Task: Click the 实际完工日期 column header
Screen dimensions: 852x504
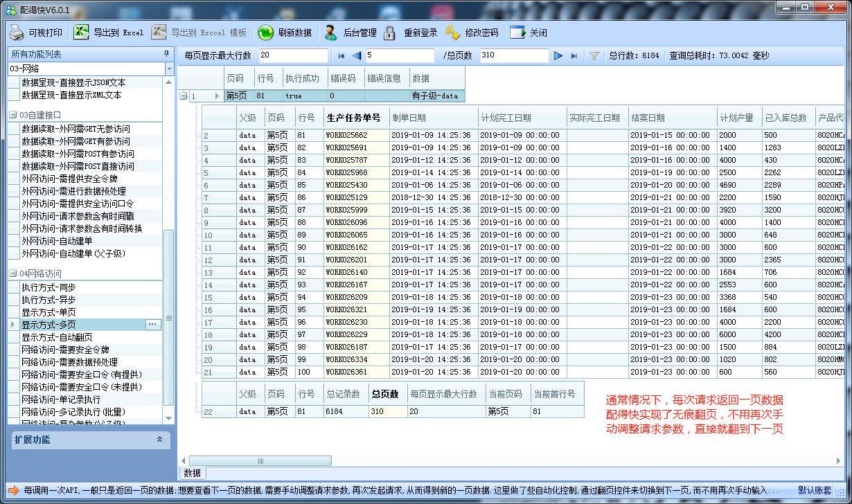Action: click(x=597, y=118)
